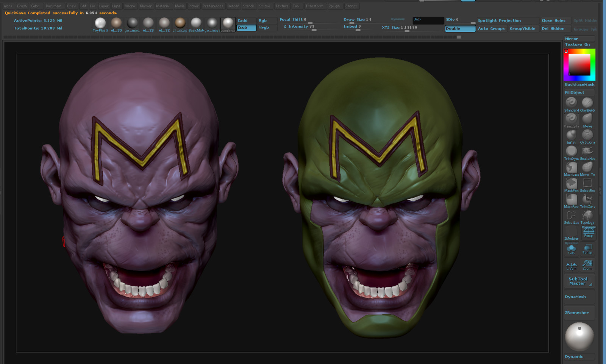Click the FillObject button

pos(579,92)
